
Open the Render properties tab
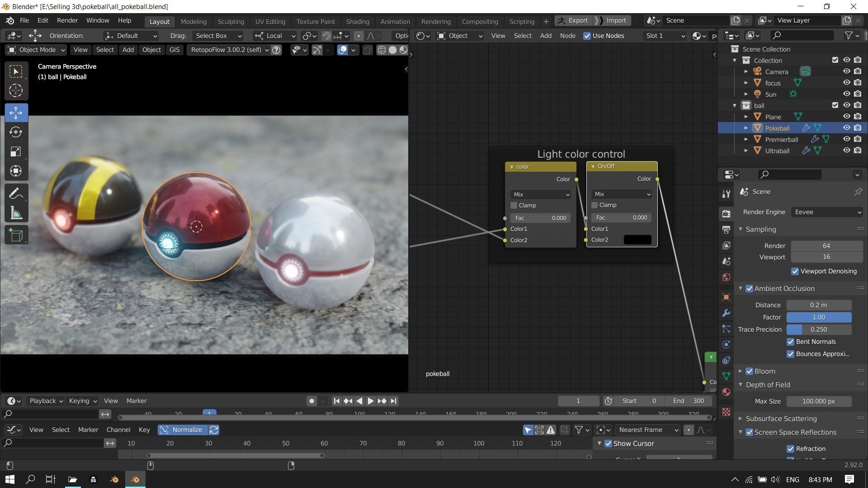coord(726,213)
